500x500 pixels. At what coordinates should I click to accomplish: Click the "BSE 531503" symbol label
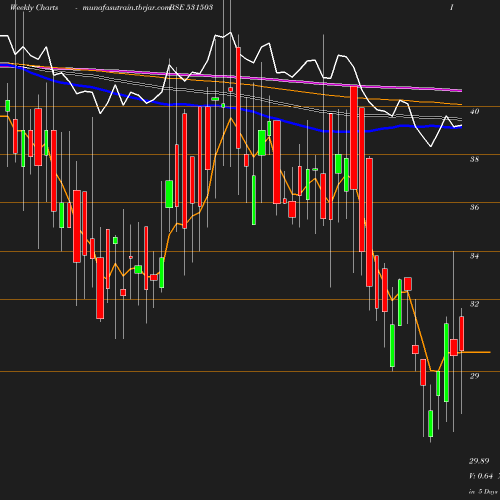tap(191, 7)
